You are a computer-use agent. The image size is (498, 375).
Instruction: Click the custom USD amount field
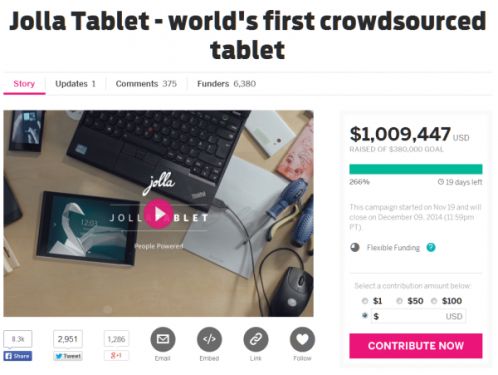(418, 316)
